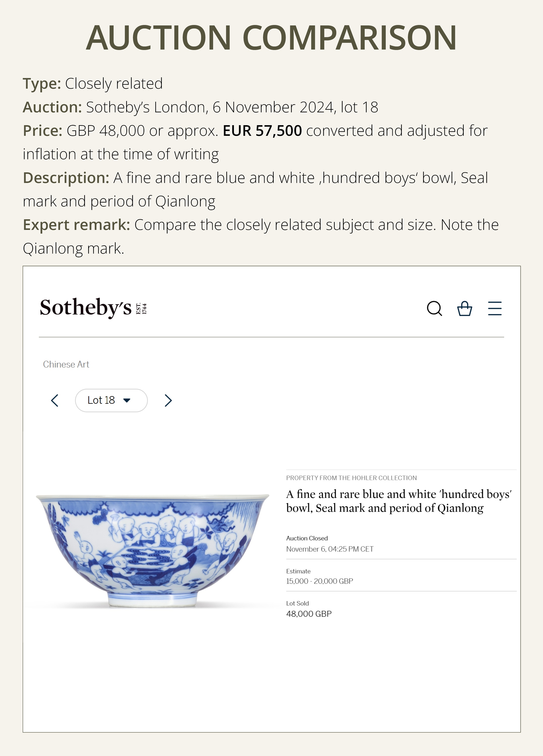The height and width of the screenshot is (756, 543).
Task: Open the 'hundred boys' bowl lot title
Action: pos(399,501)
